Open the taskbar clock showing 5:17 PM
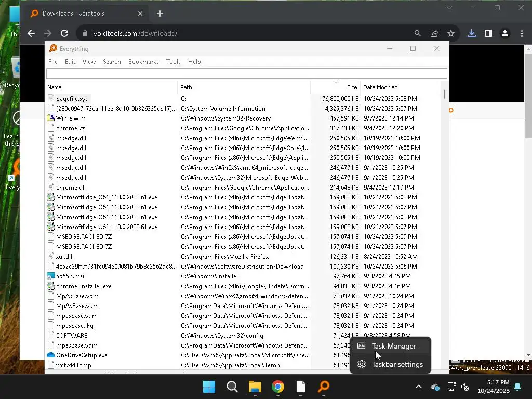The height and width of the screenshot is (399, 532). tap(494, 387)
